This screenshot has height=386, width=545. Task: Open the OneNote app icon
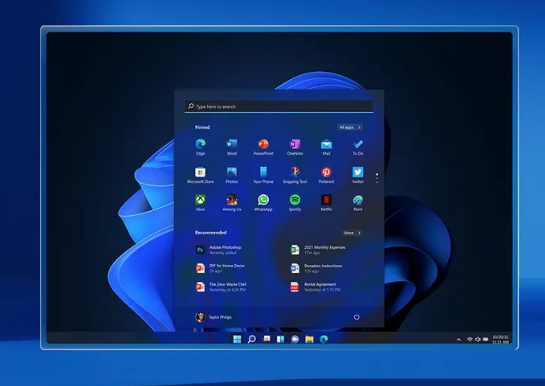coord(295,147)
